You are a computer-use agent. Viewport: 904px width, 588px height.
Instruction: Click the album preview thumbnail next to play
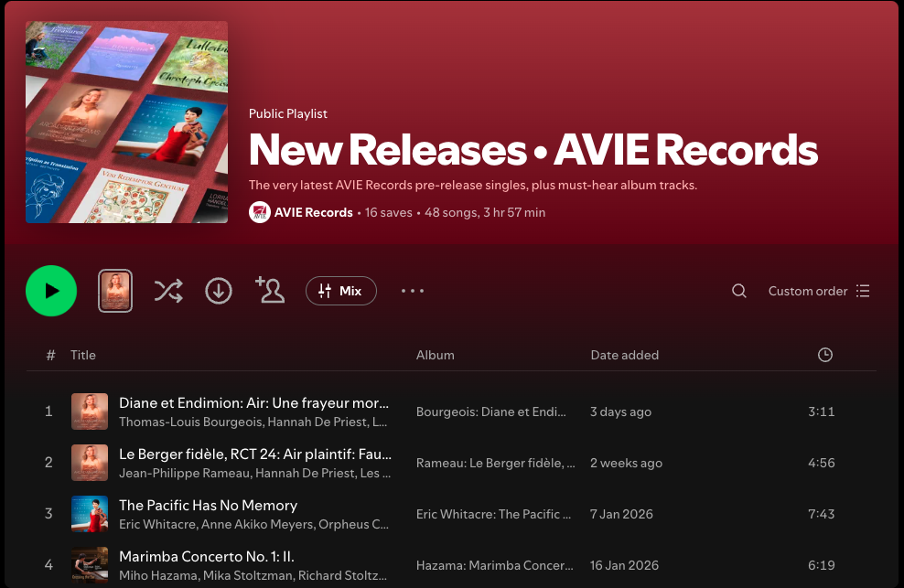[x=115, y=291]
